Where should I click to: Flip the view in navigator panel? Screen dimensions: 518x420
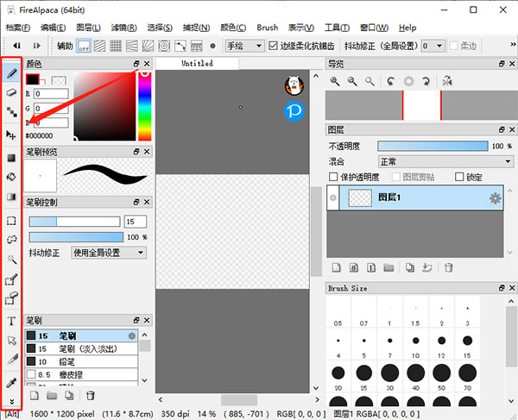click(447, 81)
